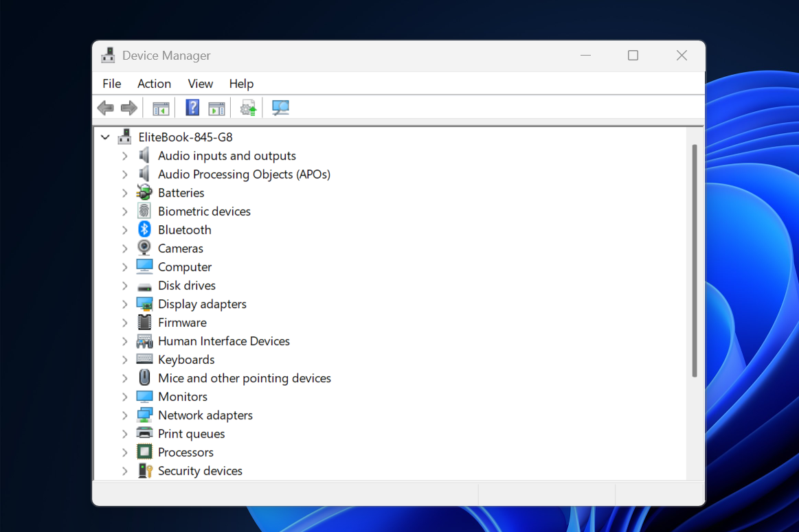
Task: Click the Batteries category icon
Action: [x=145, y=192]
